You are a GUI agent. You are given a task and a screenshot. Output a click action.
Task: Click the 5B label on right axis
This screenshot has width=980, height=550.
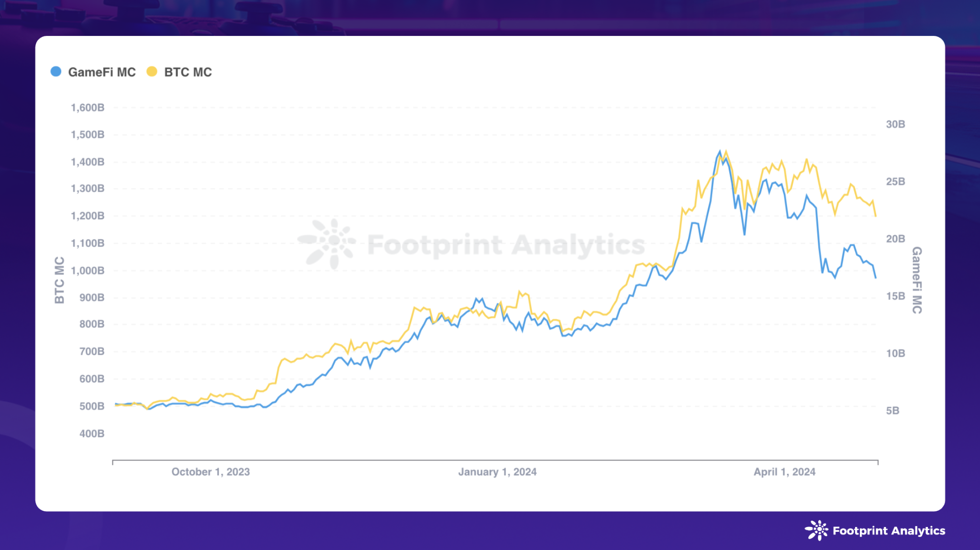(892, 411)
